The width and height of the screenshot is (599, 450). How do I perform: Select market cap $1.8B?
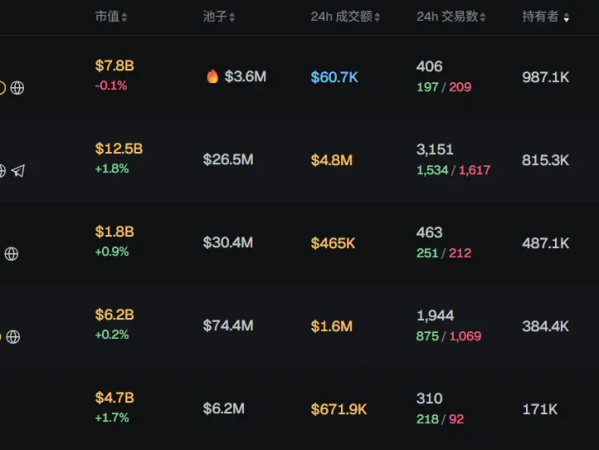(115, 231)
